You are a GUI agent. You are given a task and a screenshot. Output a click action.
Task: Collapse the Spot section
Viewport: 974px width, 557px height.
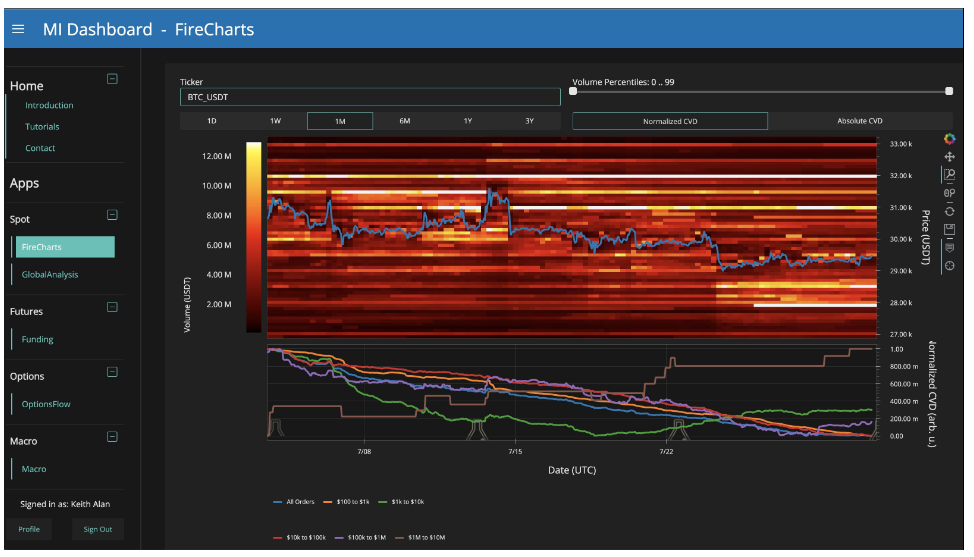coord(112,214)
